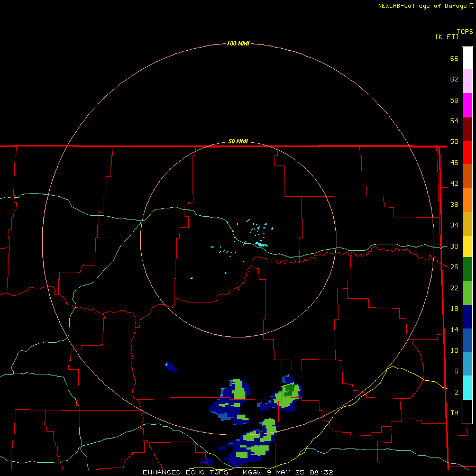Click the [K FT] units label

[x=447, y=36]
